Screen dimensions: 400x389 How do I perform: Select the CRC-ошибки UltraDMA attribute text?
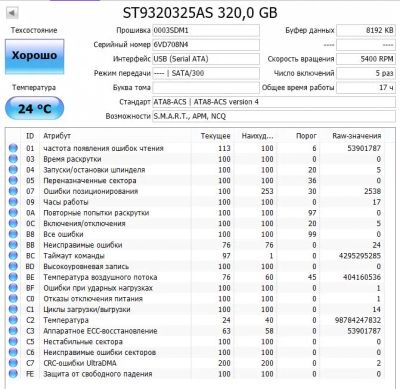[x=80, y=363]
